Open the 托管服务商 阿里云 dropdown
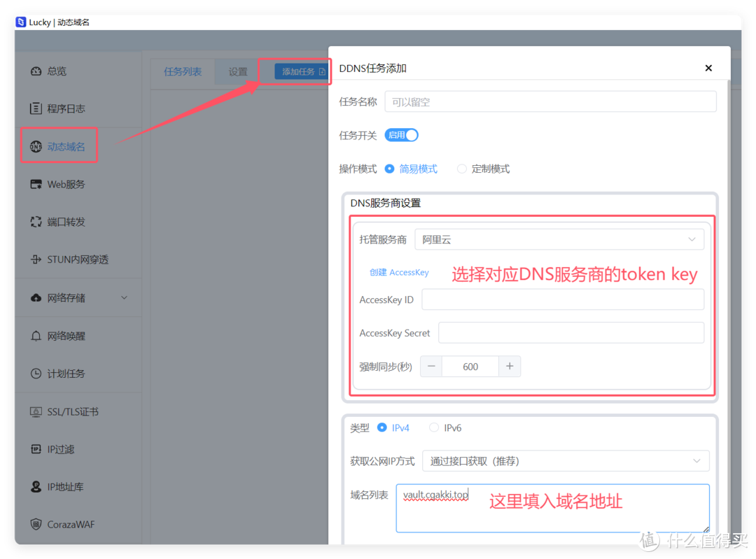756x559 pixels. pos(559,239)
